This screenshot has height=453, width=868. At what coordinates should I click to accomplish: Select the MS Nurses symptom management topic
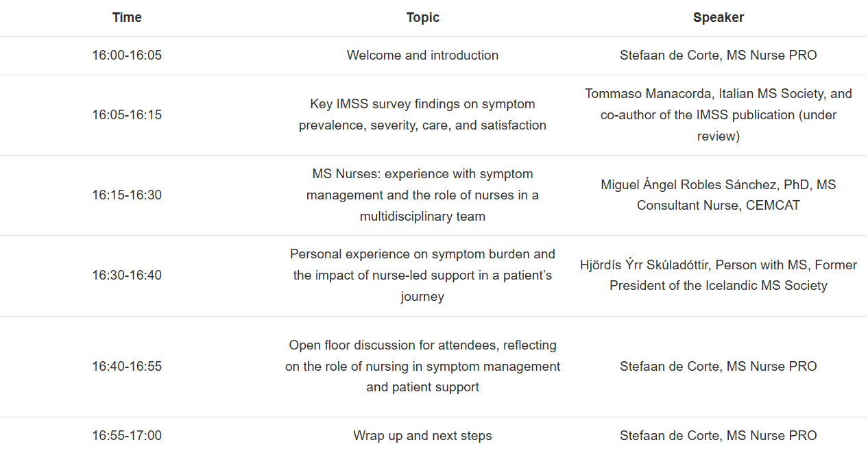pos(422,195)
